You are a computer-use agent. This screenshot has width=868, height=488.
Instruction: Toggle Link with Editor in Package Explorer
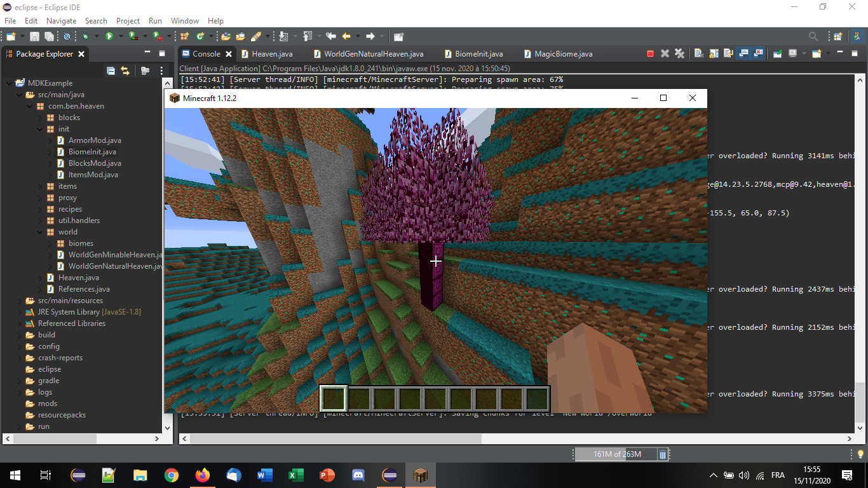(x=125, y=71)
